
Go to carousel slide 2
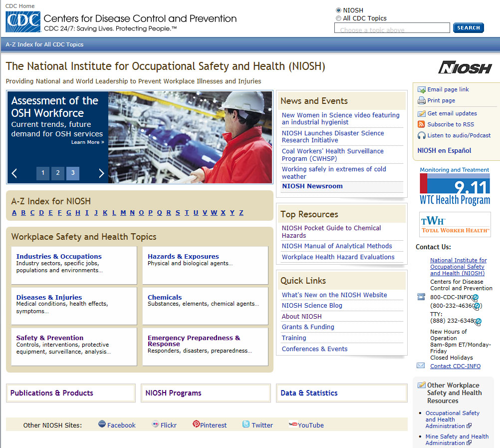click(x=58, y=173)
